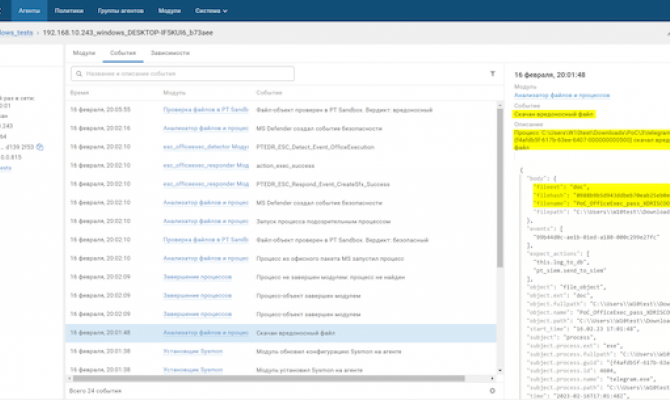Click highlighted description text in details

592,140
